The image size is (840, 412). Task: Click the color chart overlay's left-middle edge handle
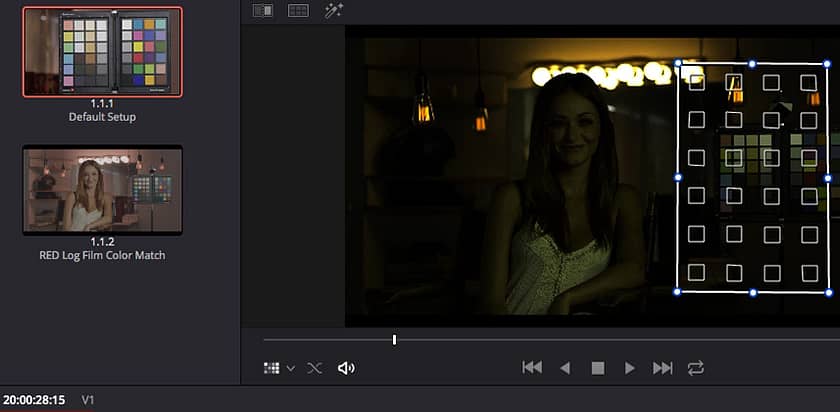(x=678, y=177)
